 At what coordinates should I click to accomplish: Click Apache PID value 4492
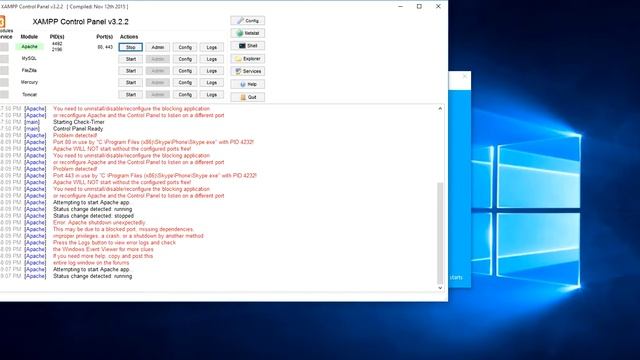click(57, 44)
